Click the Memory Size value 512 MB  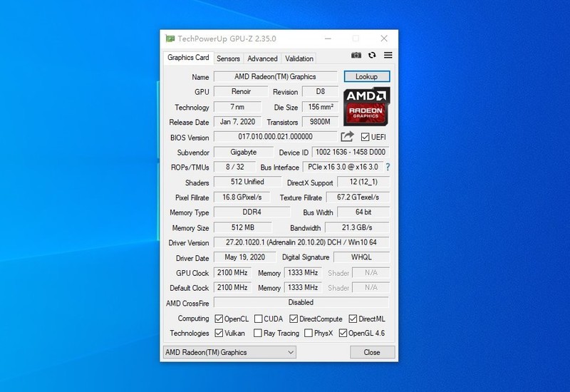pos(242,227)
